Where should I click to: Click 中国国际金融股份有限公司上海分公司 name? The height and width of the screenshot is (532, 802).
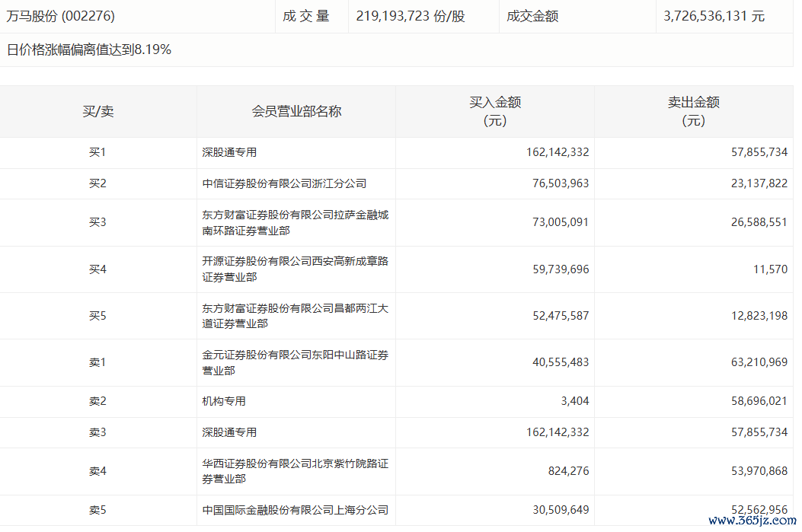(x=295, y=510)
